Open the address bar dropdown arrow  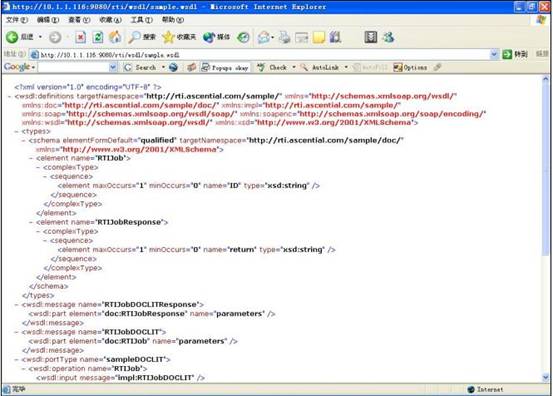[494, 54]
